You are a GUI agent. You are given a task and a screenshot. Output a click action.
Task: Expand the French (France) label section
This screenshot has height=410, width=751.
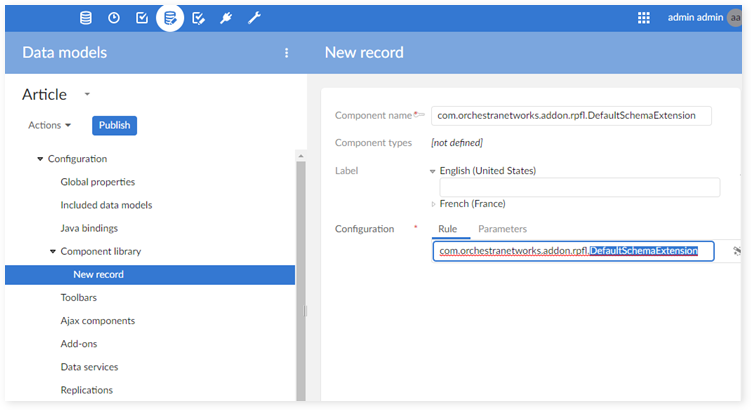[433, 203]
